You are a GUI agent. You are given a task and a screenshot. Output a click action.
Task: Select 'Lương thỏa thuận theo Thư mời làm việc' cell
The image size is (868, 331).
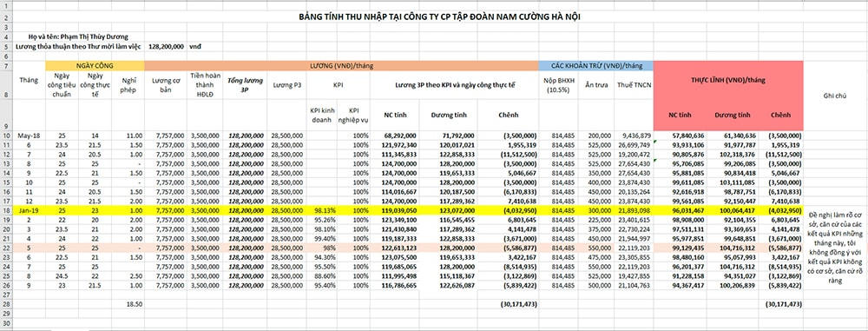(79, 47)
